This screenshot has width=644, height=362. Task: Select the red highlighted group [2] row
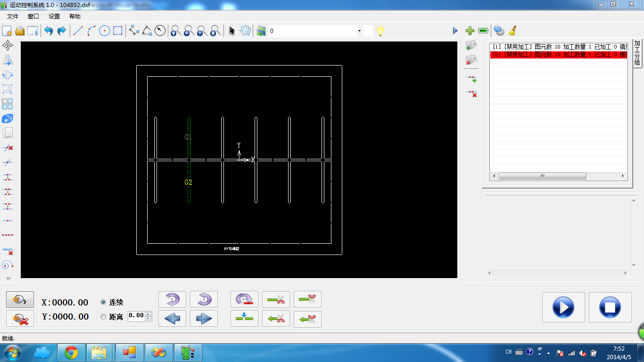[558, 55]
